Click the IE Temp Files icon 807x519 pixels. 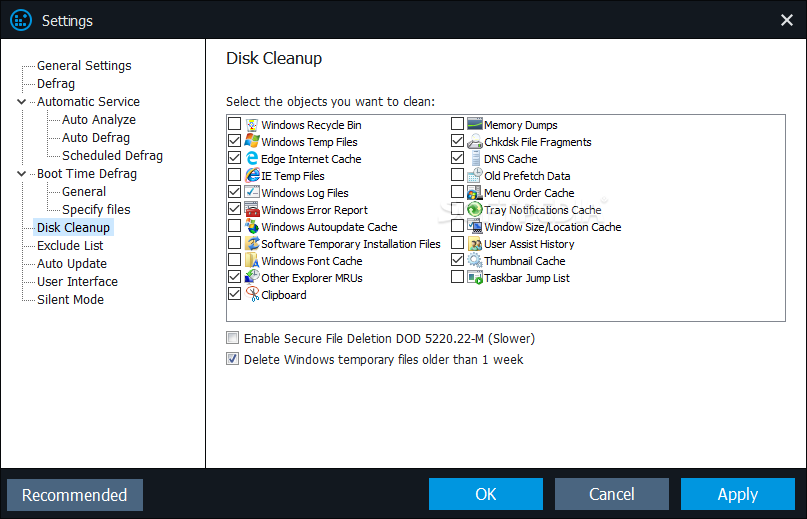tap(252, 176)
